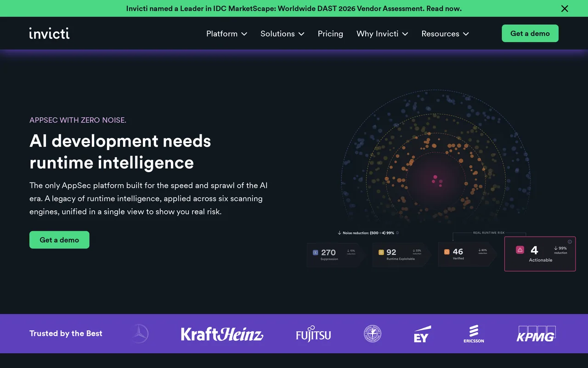Viewport: 588px width, 368px height.
Task: Click Get a demo below the hero text
Action: pyautogui.click(x=59, y=240)
